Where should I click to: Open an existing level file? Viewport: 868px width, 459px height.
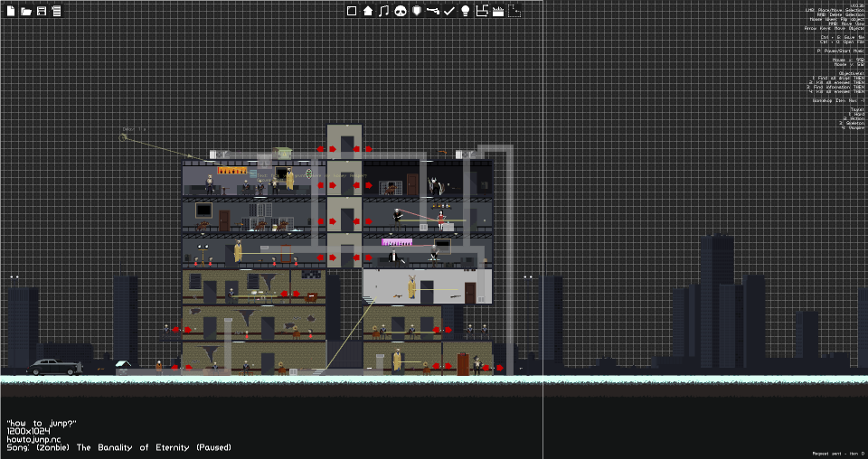click(25, 11)
